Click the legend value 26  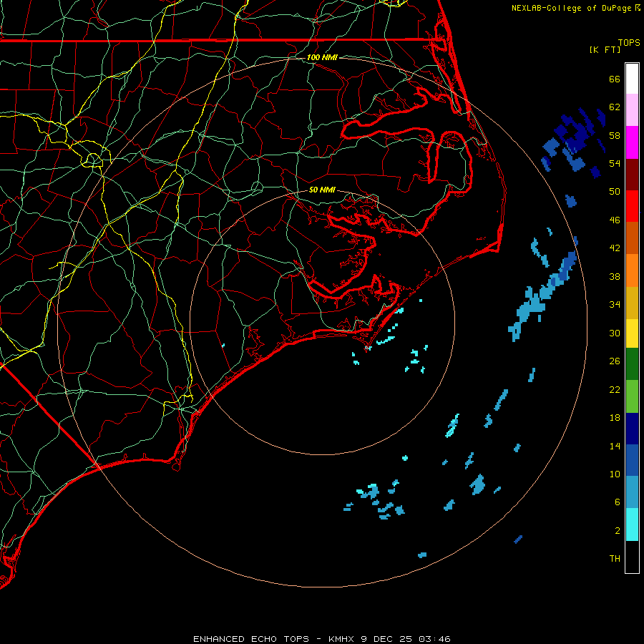tap(615, 361)
